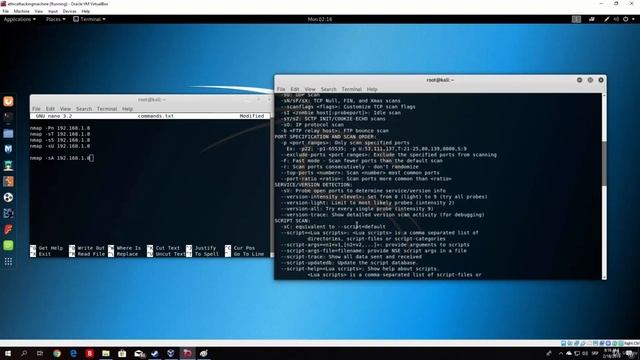This screenshot has width=640, height=360.
Task: Open Search menu in nano terminal window
Action: 84,109
